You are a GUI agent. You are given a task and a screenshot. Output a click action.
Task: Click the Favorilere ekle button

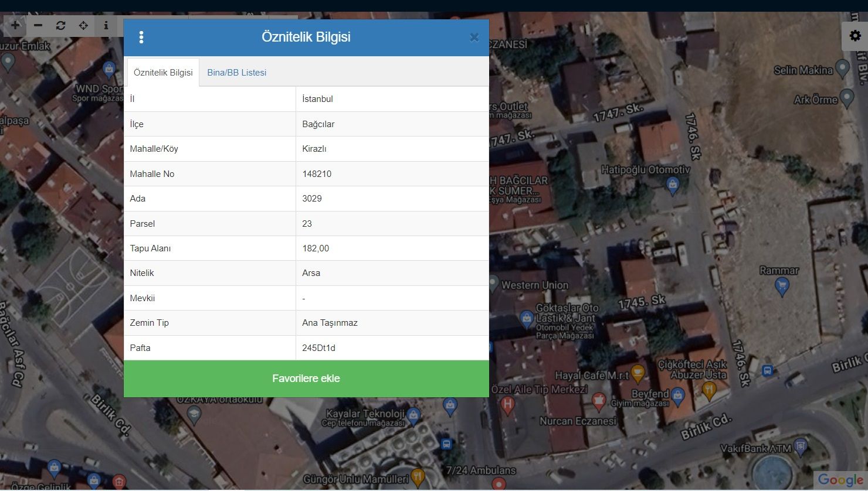pos(306,379)
